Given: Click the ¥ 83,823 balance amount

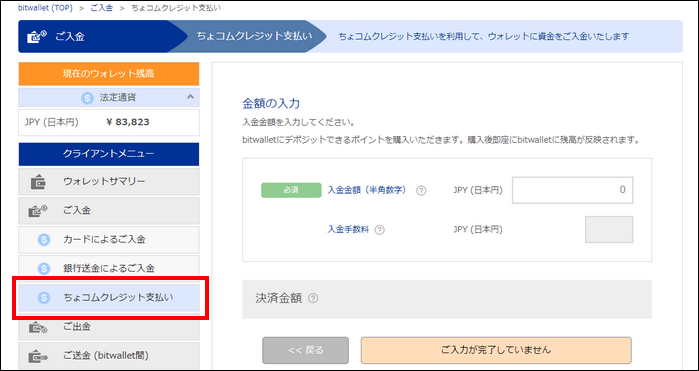Looking at the screenshot, I should click(128, 122).
